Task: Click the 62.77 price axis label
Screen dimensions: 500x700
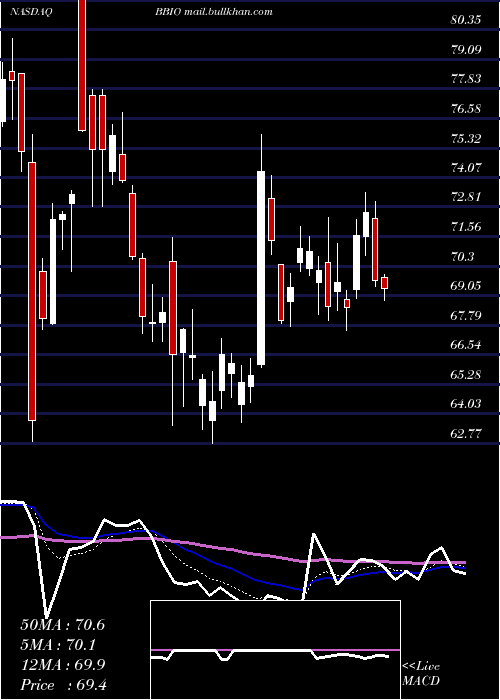Action: tap(466, 434)
